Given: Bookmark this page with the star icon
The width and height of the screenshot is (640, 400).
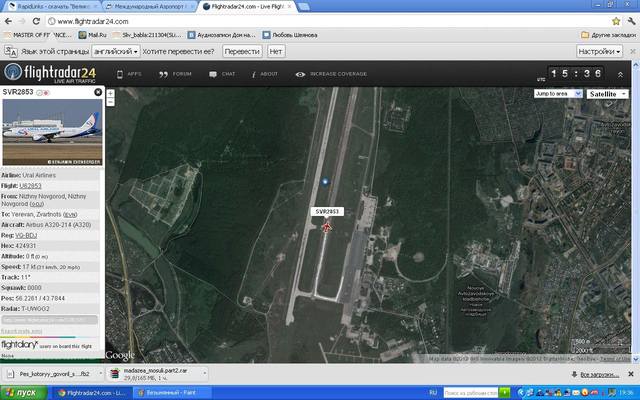Looking at the screenshot, I should coord(616,21).
